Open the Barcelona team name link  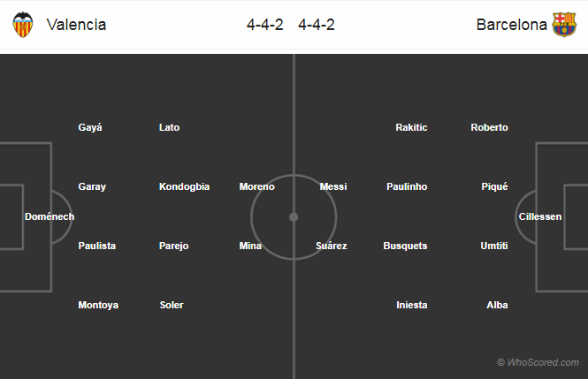[511, 25]
